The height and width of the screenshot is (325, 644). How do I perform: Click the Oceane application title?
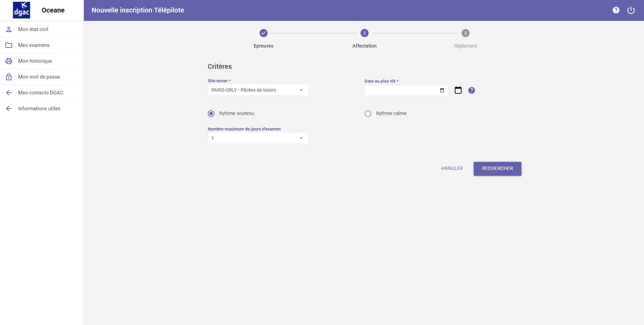click(x=53, y=10)
